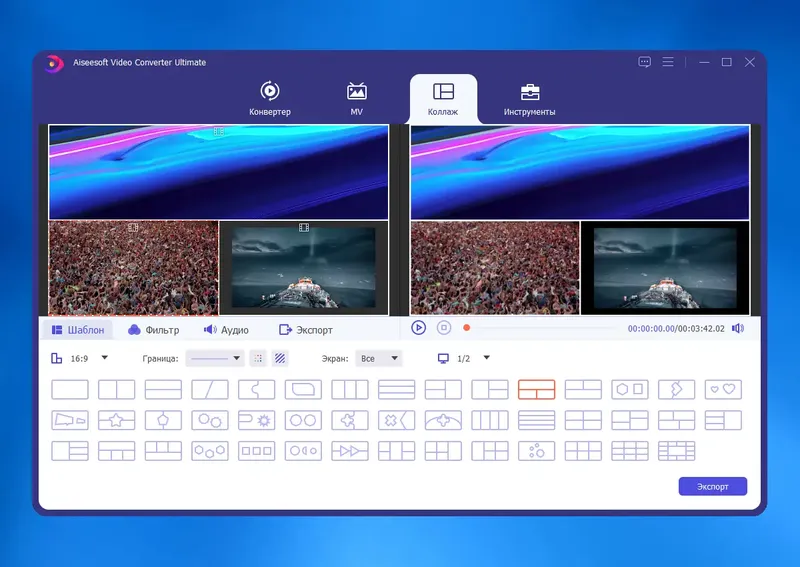Select the top neon wave cell in editor
This screenshot has height=567, width=800.
click(x=218, y=172)
